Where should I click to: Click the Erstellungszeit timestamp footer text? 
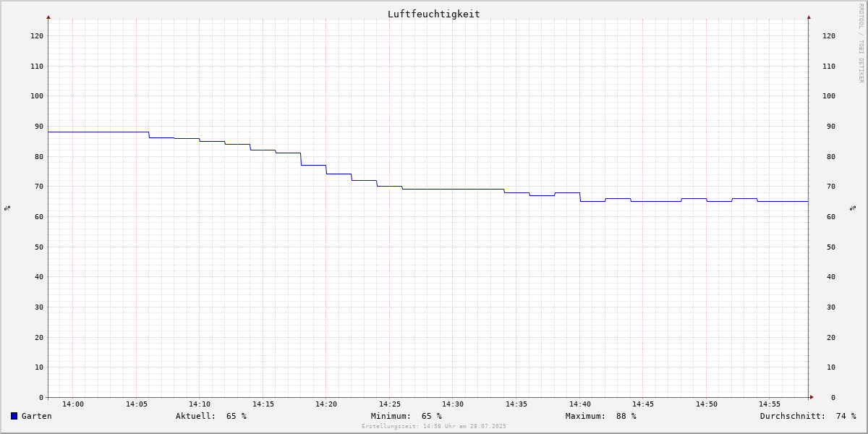coord(434,426)
